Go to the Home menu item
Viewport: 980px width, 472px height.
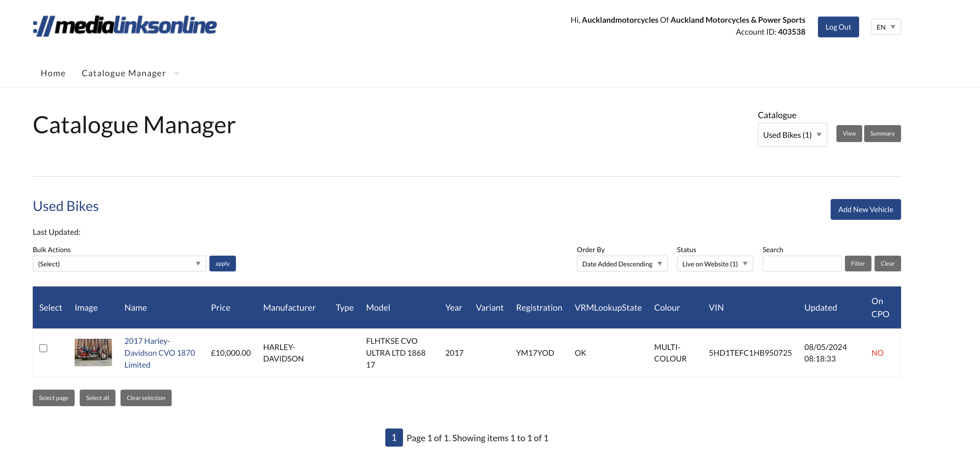[53, 73]
